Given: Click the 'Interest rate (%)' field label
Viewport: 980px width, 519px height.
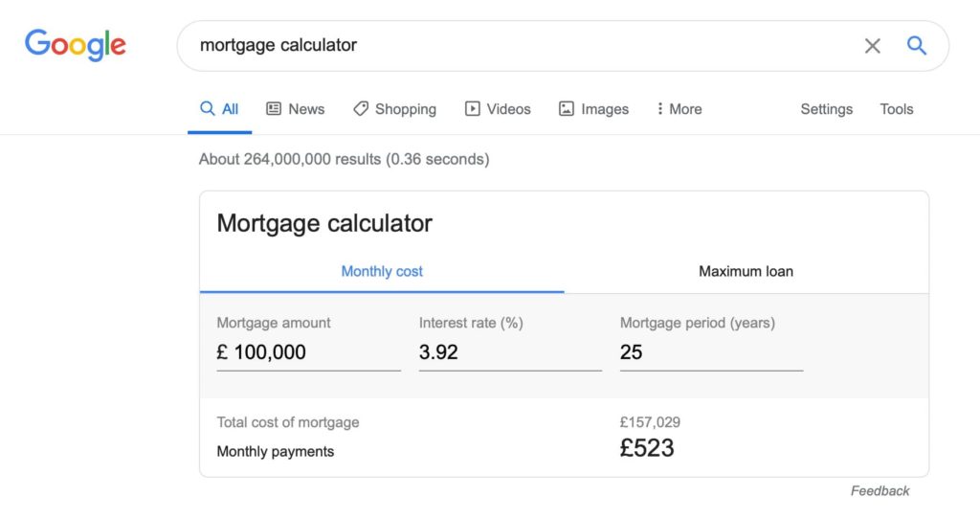Looking at the screenshot, I should (471, 323).
